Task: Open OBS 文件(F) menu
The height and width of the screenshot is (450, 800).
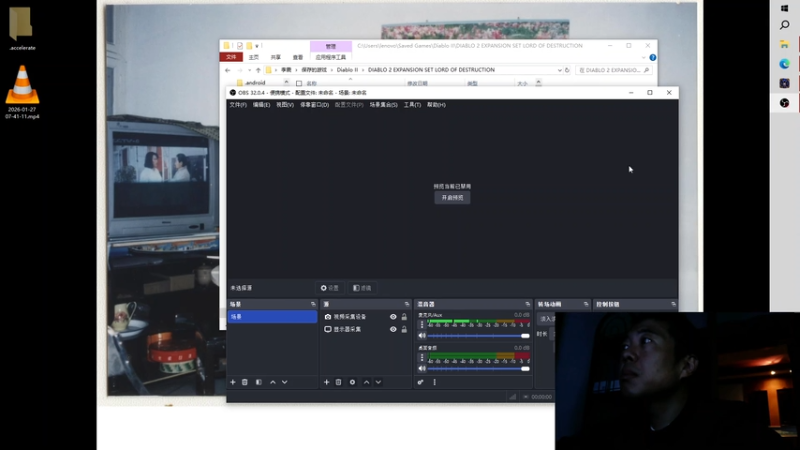Action: pos(238,105)
